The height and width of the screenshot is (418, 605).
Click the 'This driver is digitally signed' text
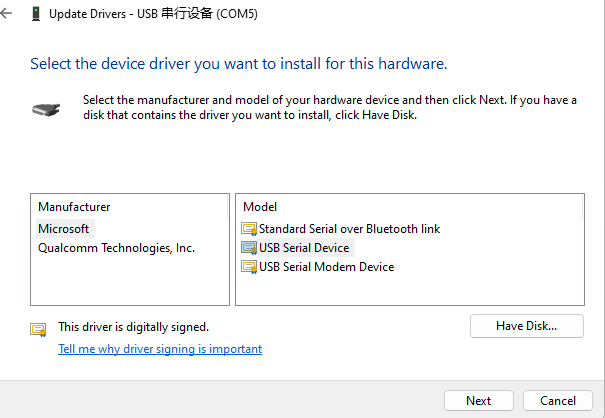[133, 327]
